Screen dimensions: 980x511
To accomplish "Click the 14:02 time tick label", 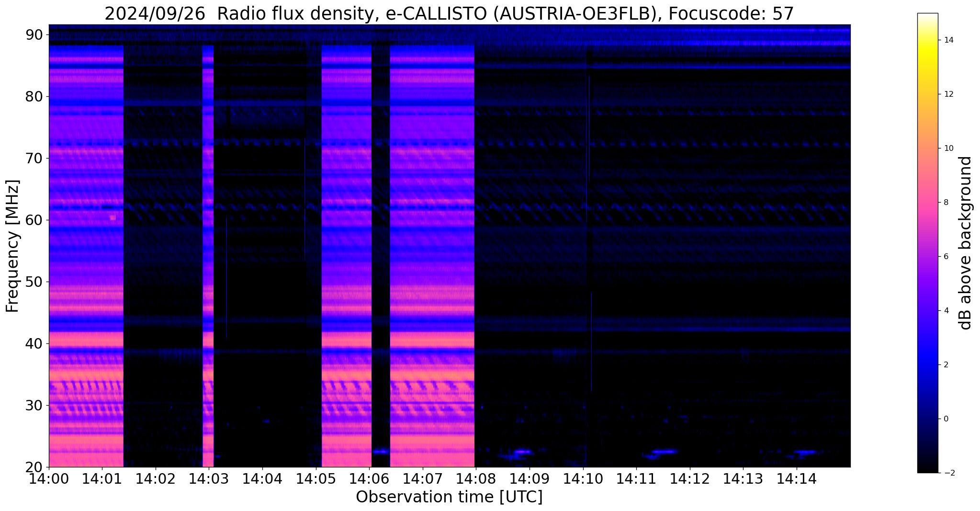I will (155, 478).
